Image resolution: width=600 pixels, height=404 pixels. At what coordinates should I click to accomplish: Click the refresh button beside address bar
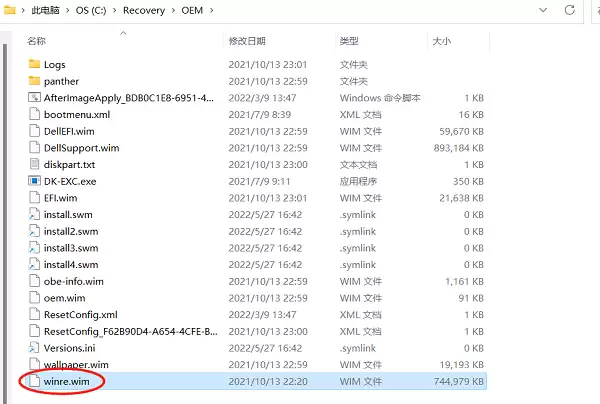[x=569, y=10]
